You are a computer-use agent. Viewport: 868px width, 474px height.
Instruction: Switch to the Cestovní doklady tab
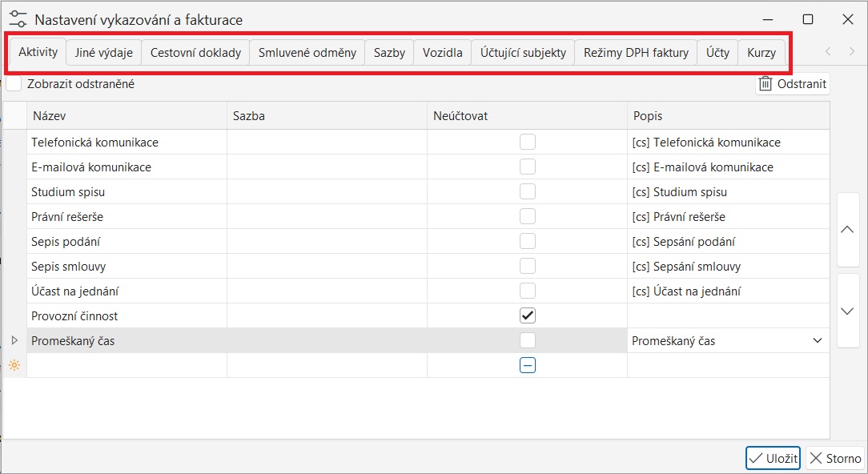(x=195, y=53)
